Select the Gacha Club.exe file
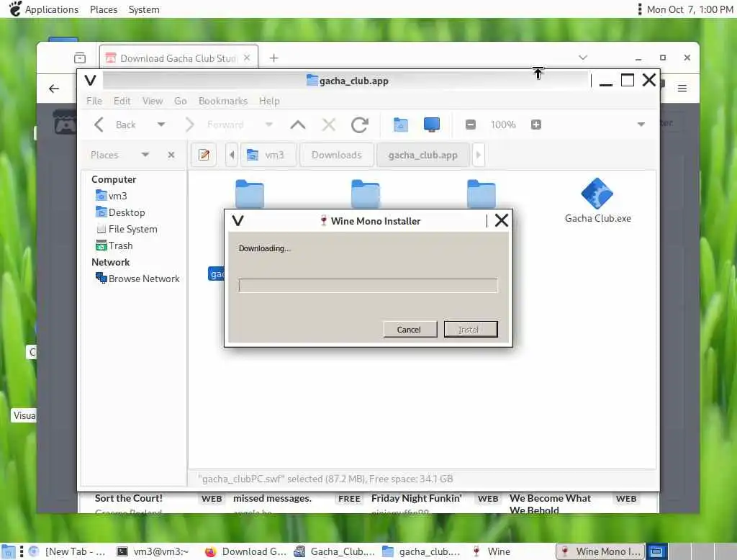The height and width of the screenshot is (560, 737). point(597,200)
